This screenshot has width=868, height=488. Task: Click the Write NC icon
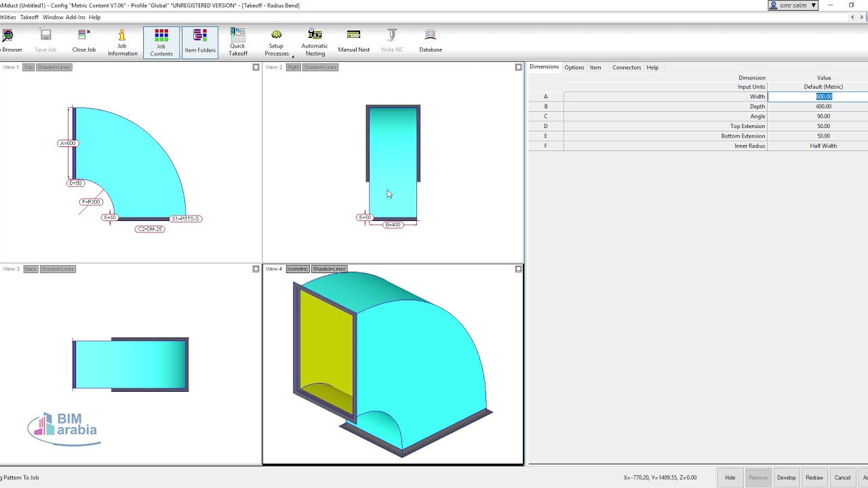pyautogui.click(x=391, y=41)
